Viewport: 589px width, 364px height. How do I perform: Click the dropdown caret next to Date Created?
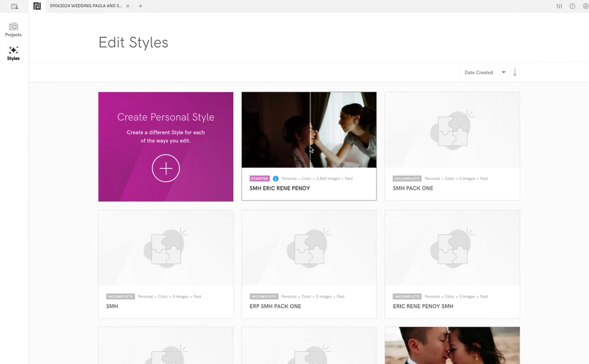(504, 72)
